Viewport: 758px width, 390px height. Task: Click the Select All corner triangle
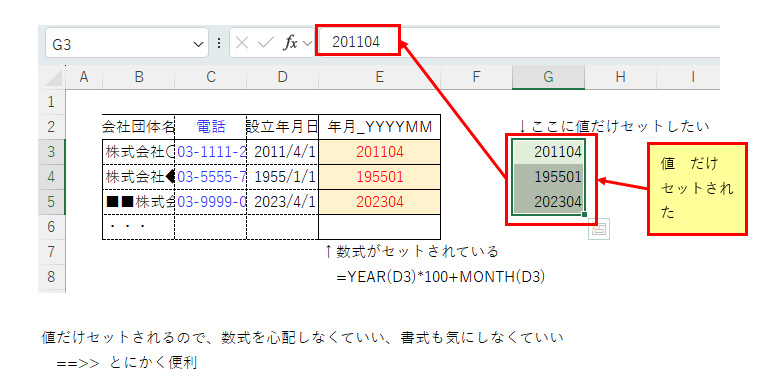[55, 78]
